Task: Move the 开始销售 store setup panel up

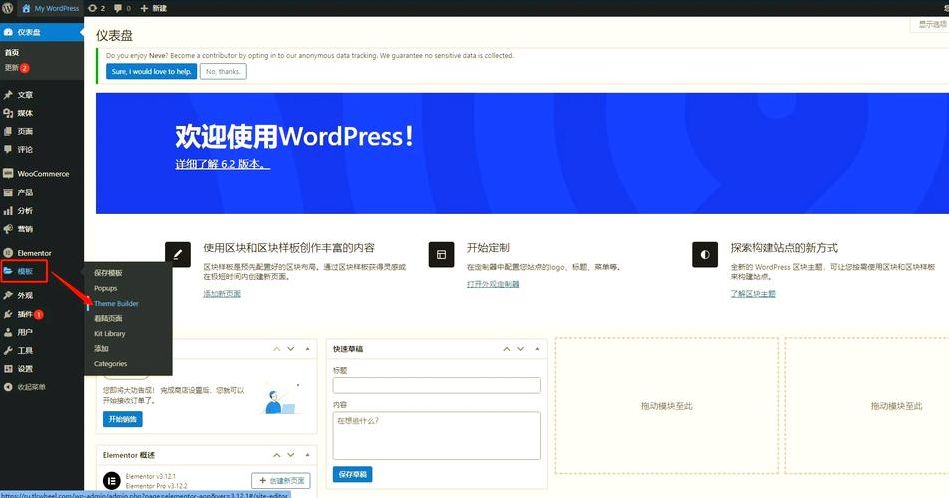Action: point(277,349)
